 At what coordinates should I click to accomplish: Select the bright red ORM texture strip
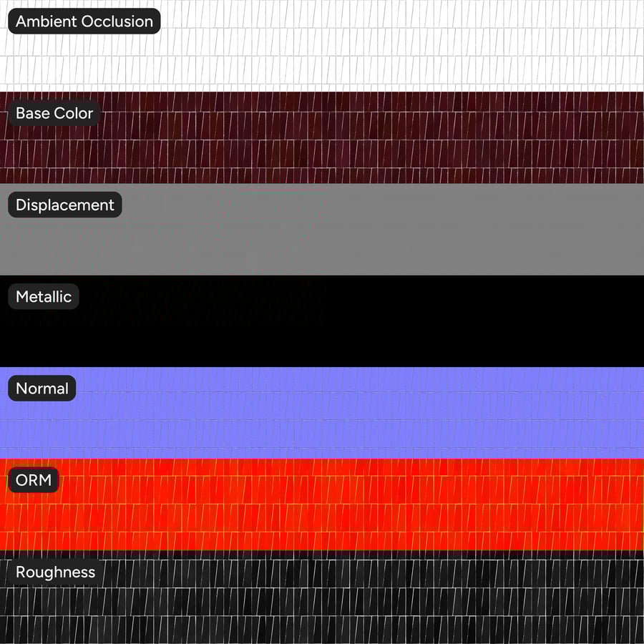[x=322, y=504]
